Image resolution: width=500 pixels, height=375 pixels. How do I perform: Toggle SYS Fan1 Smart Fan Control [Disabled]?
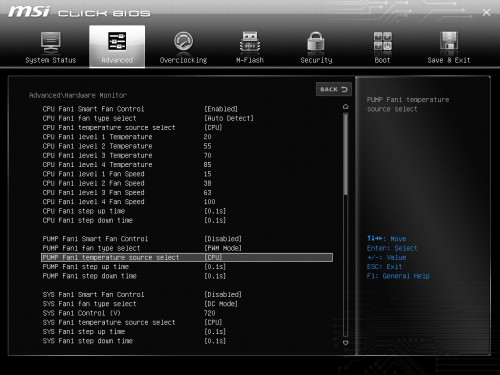223,295
